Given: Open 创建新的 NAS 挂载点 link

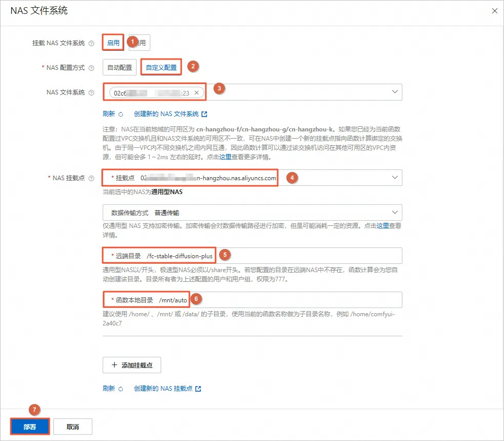Looking at the screenshot, I should tap(163, 388).
